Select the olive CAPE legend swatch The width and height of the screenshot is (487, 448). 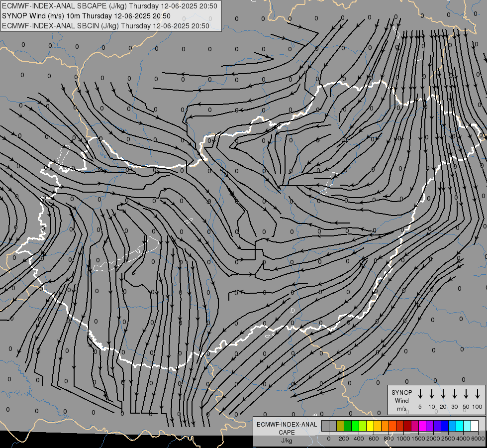click(x=340, y=426)
